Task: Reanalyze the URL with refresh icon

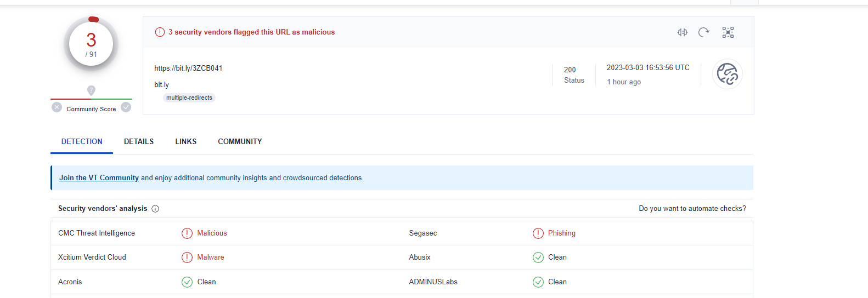Action: 704,32
